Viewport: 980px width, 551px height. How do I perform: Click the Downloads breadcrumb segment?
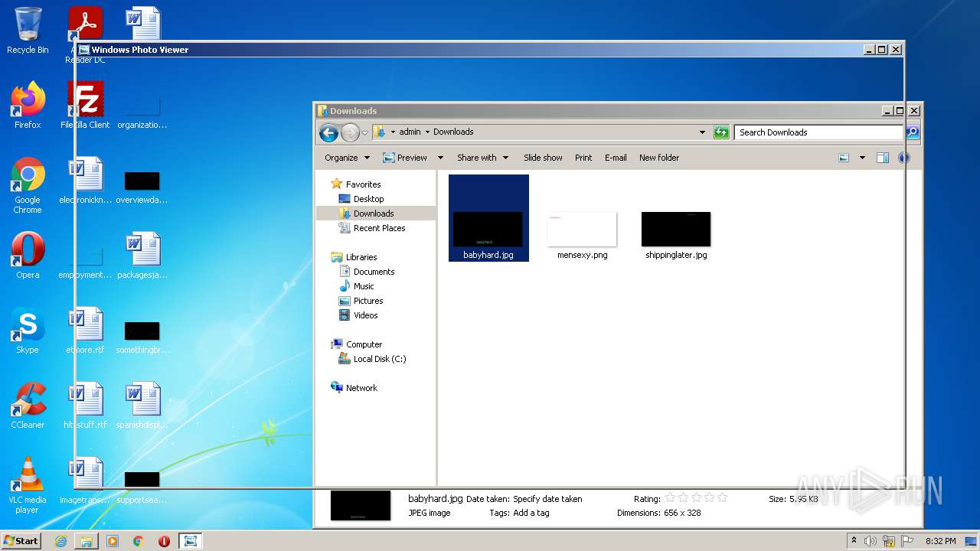(x=453, y=132)
